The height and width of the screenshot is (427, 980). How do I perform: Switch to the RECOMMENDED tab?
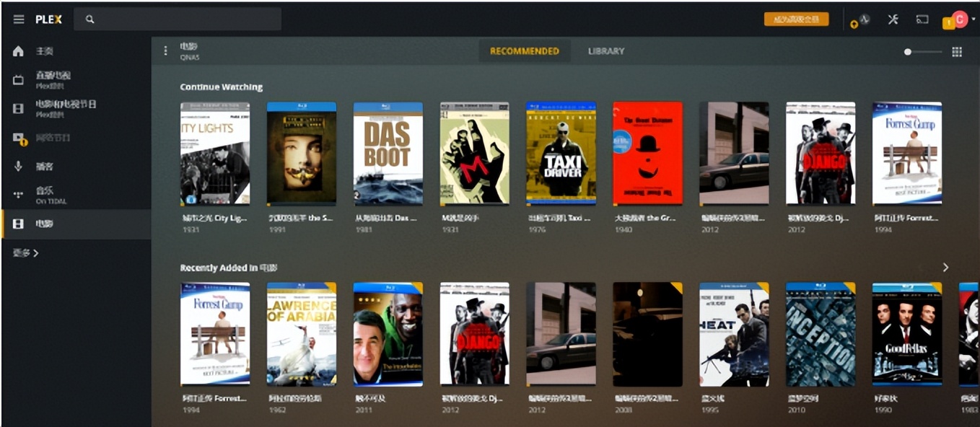[525, 51]
